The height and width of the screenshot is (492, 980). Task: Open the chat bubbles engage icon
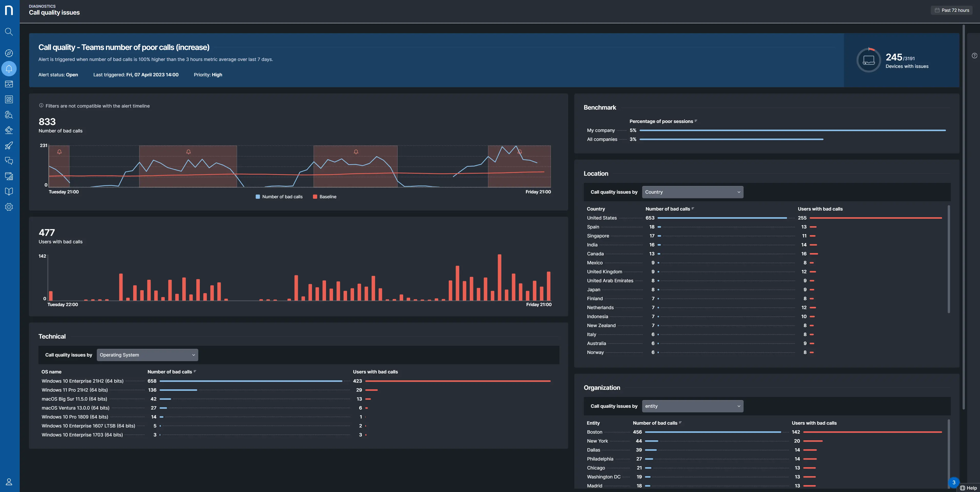pos(9,161)
